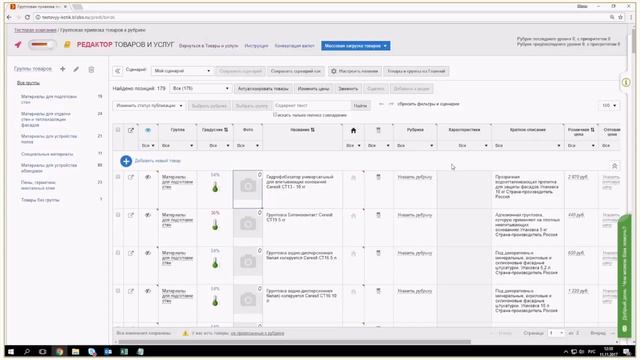Open the Excel icon in the Windows taskbar

pos(124,351)
